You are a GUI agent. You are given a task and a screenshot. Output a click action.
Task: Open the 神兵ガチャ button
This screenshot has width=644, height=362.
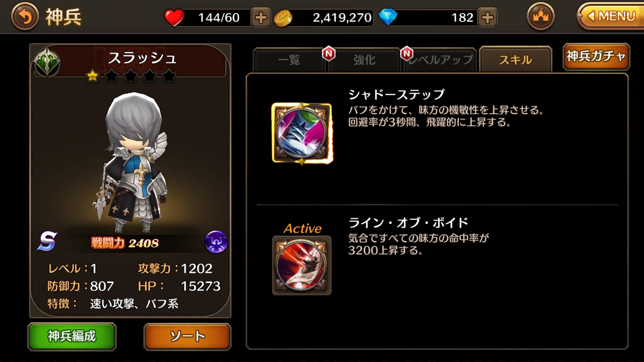tap(596, 56)
